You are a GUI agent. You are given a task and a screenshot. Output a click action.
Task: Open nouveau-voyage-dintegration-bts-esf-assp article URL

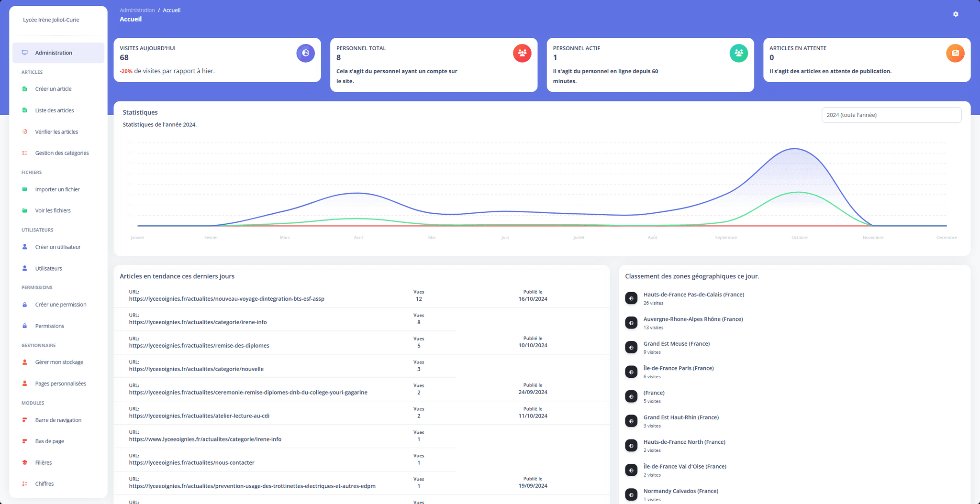(x=226, y=299)
